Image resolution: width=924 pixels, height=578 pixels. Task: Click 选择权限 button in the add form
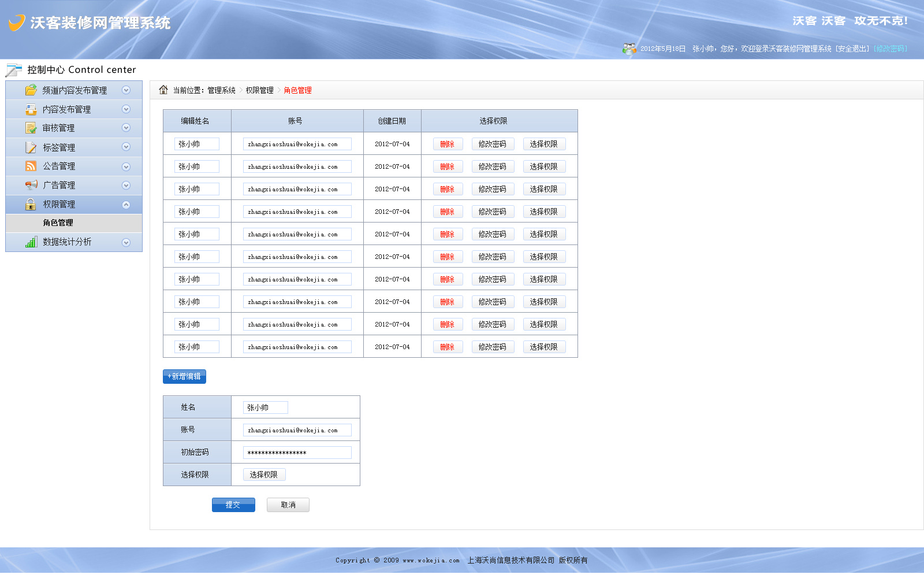tap(264, 475)
